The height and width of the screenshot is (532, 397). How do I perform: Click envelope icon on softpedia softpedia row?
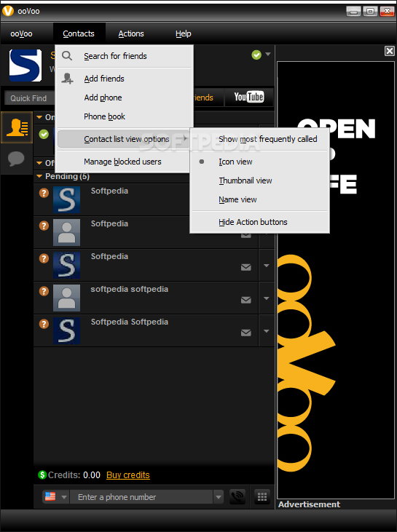pos(246,301)
